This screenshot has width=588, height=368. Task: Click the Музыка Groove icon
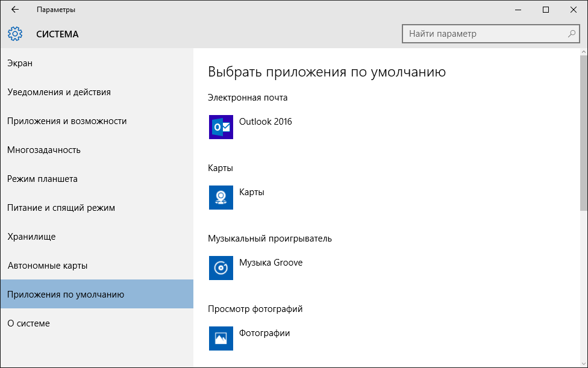[220, 268]
